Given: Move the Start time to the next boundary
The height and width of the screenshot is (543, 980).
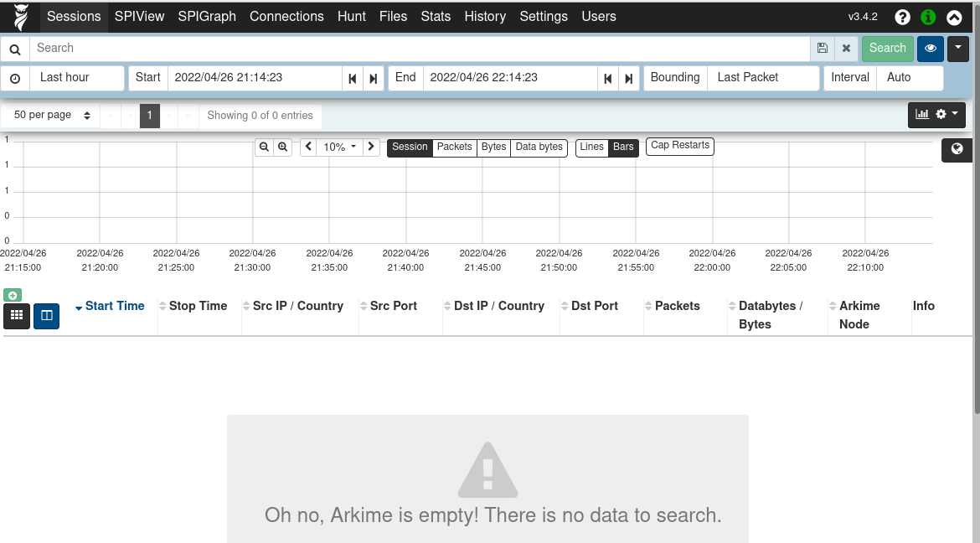Looking at the screenshot, I should pyautogui.click(x=373, y=78).
